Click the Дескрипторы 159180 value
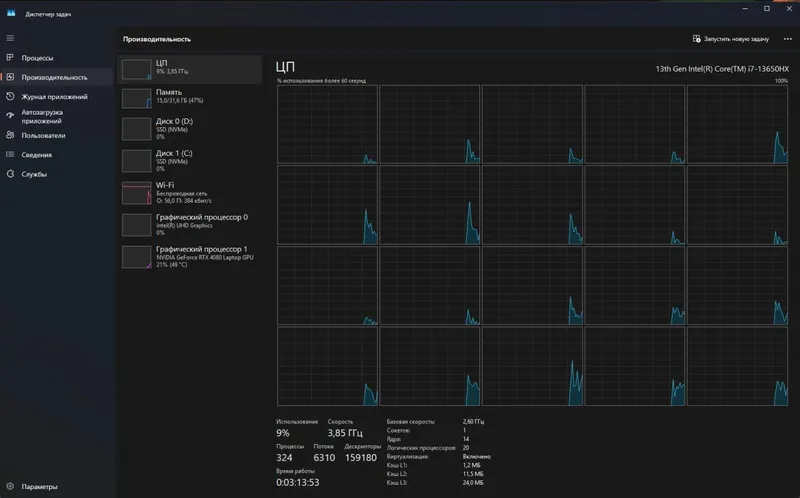 (x=361, y=458)
